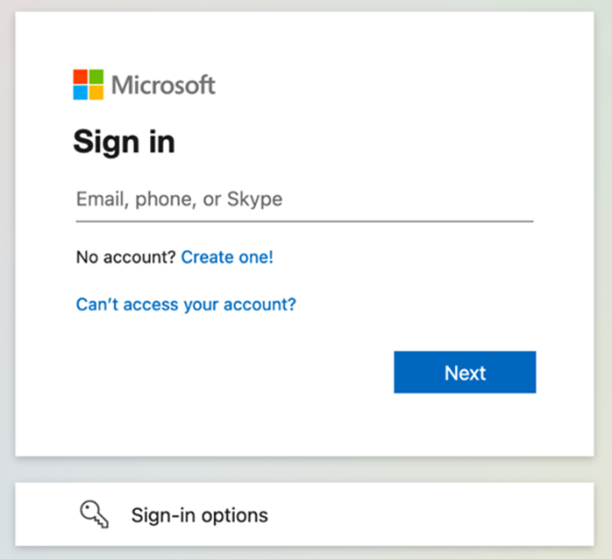
Task: Click the "Sign in" heading
Action: tap(124, 142)
